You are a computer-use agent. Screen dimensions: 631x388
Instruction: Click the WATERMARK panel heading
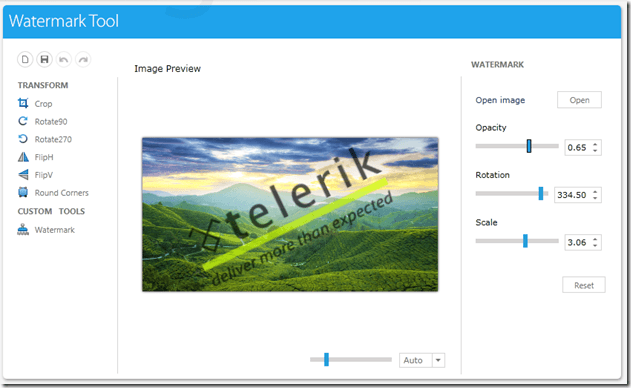497,65
